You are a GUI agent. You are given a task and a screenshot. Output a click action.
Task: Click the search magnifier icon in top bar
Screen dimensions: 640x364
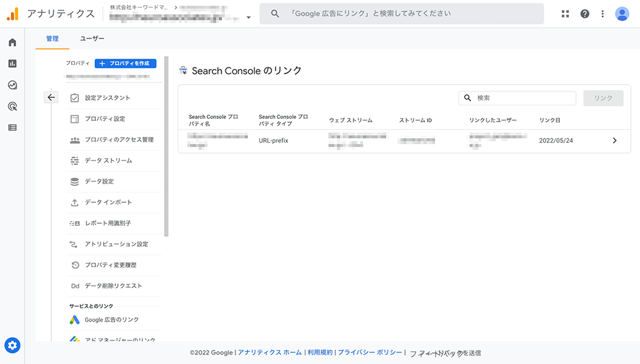[x=275, y=13]
